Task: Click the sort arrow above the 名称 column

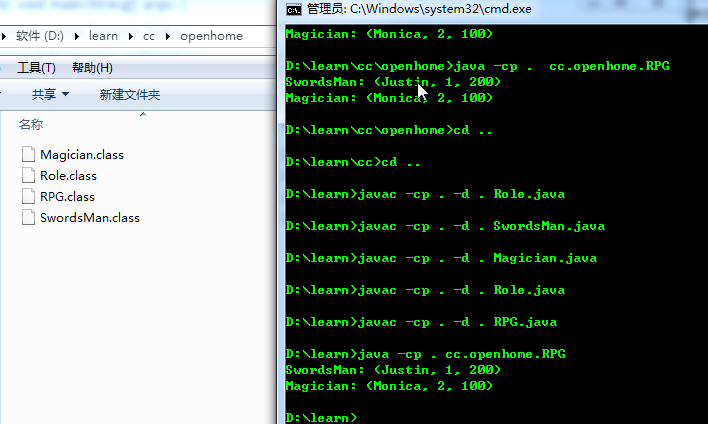Action: point(143,114)
